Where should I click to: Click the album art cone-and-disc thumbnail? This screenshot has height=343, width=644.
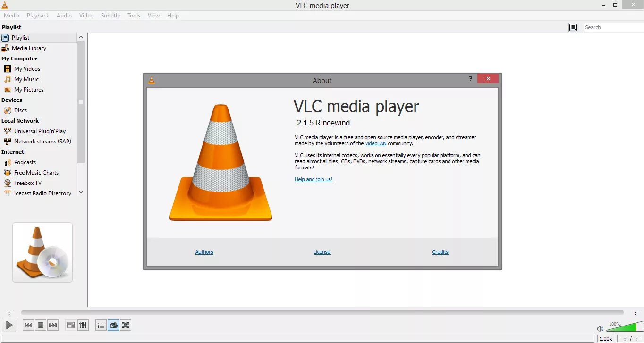tap(42, 252)
